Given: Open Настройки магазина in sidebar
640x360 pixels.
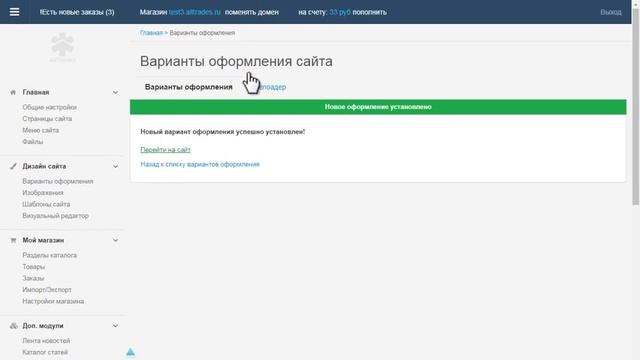Looking at the screenshot, I should [x=53, y=301].
